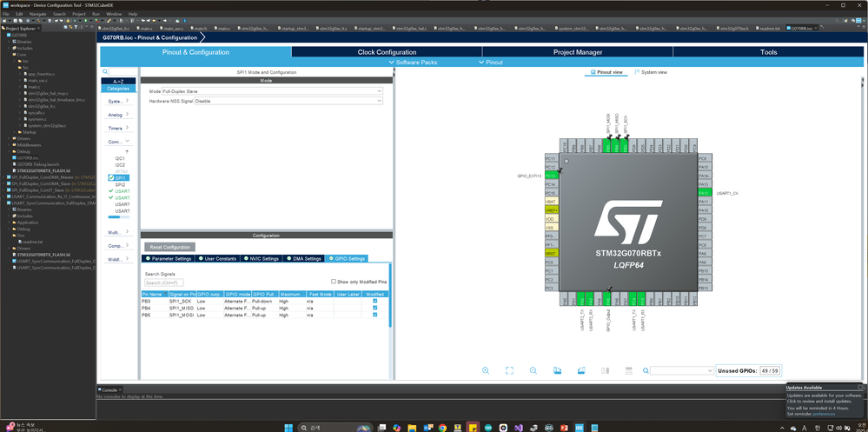The width and height of the screenshot is (868, 432).
Task: Expand the Timers category
Action: pyautogui.click(x=118, y=128)
